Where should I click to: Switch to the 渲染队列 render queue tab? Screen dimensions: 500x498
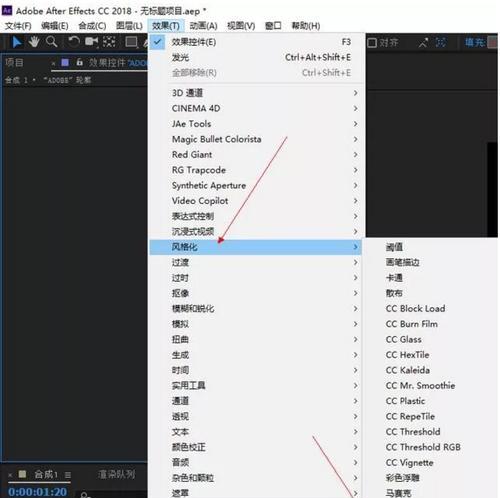(117, 474)
